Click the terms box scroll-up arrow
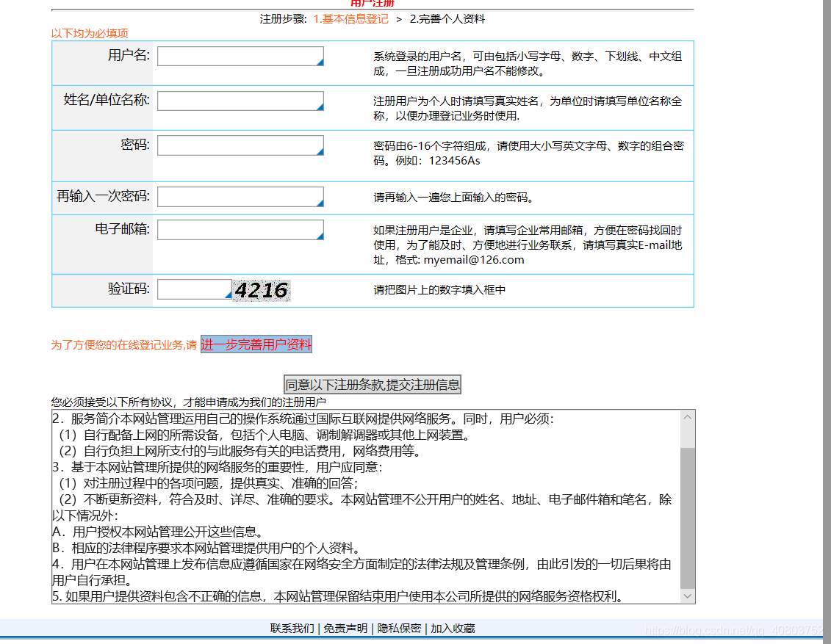 pos(688,417)
